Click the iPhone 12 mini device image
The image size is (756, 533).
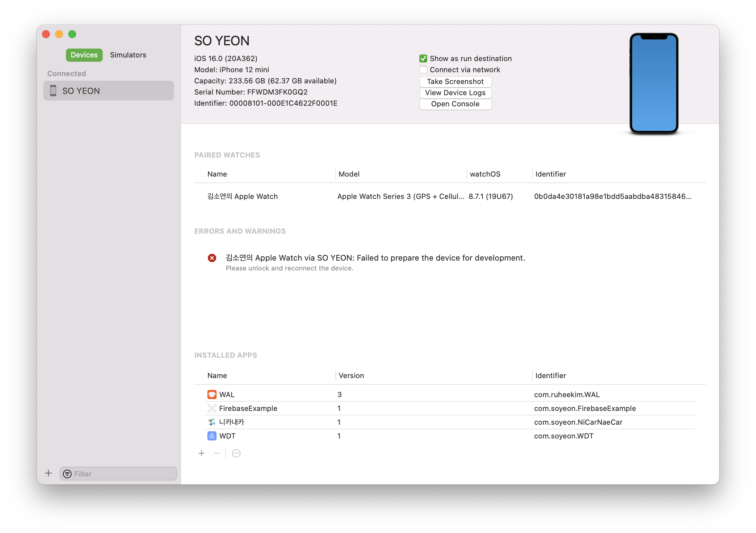pyautogui.click(x=653, y=83)
